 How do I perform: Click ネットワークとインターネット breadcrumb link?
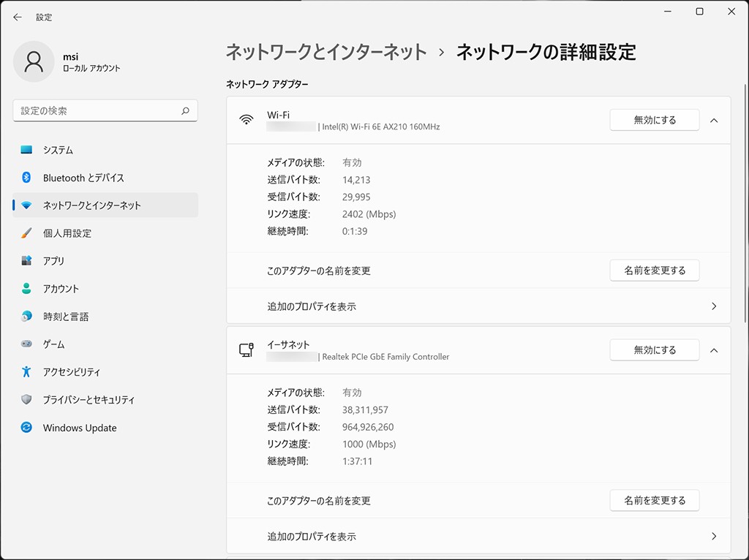click(x=326, y=52)
